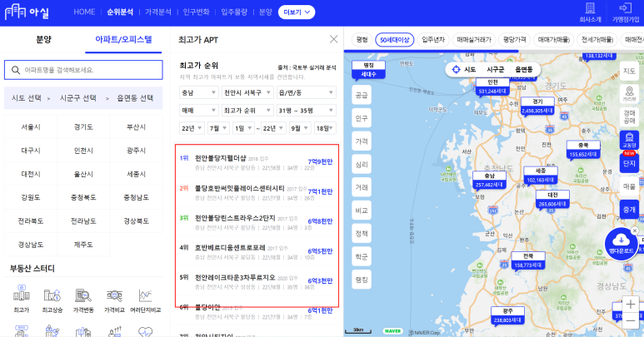Open 천안불당지웰더샵 ranking entry

click(257, 162)
